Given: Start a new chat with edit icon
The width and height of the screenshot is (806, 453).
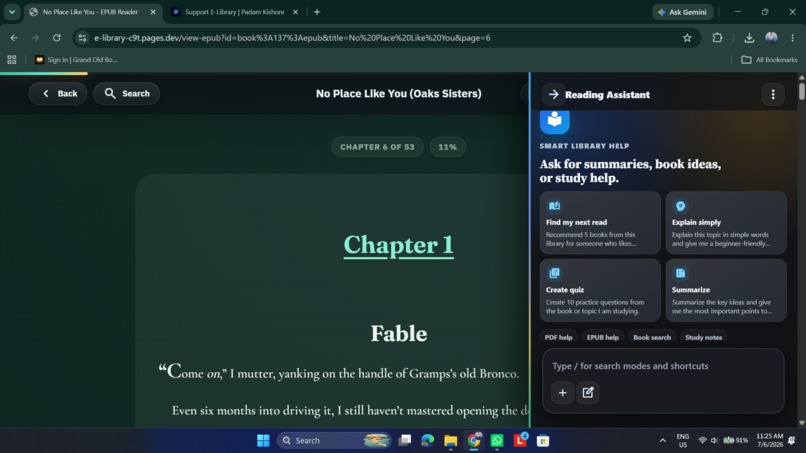Looking at the screenshot, I should 588,393.
